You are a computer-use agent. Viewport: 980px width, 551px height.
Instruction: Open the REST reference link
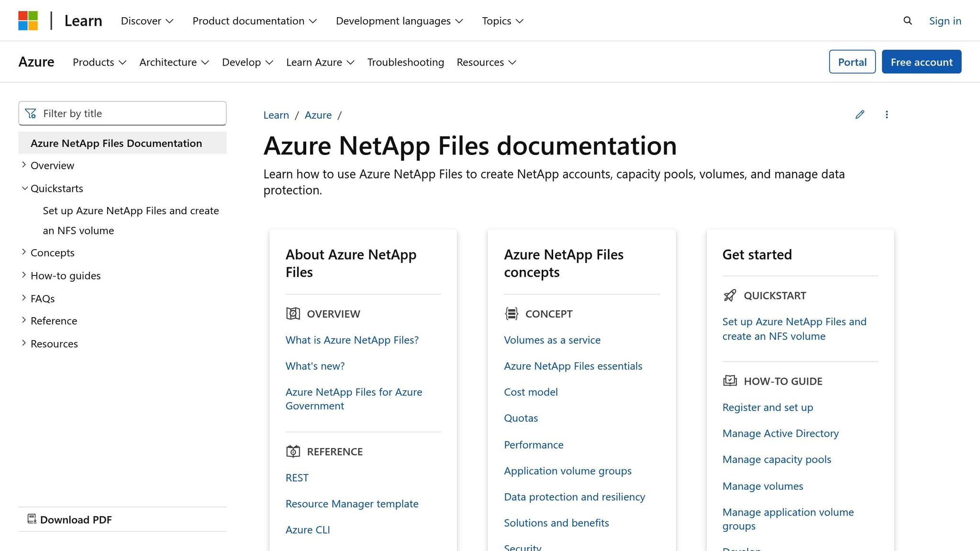coord(297,477)
